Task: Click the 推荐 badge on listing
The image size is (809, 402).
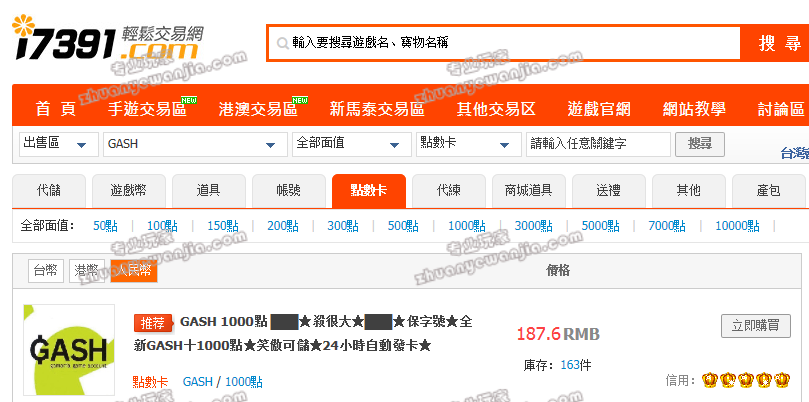Action: coord(153,323)
